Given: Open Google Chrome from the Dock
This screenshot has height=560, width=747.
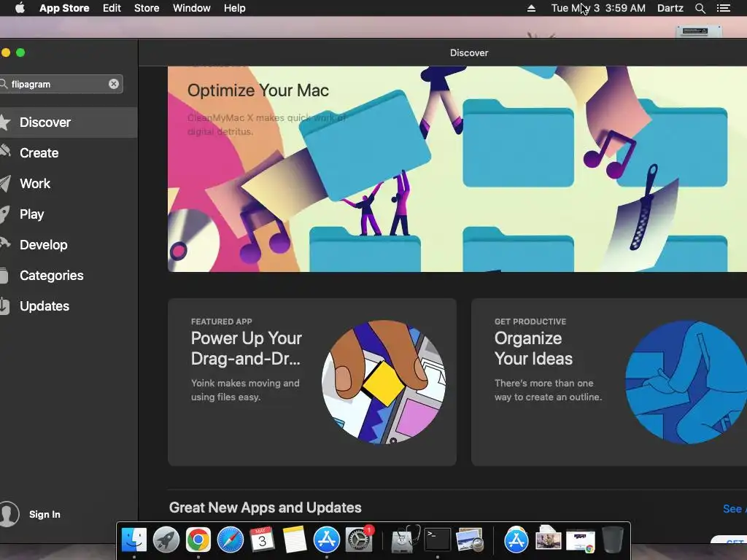Looking at the screenshot, I should [198, 540].
